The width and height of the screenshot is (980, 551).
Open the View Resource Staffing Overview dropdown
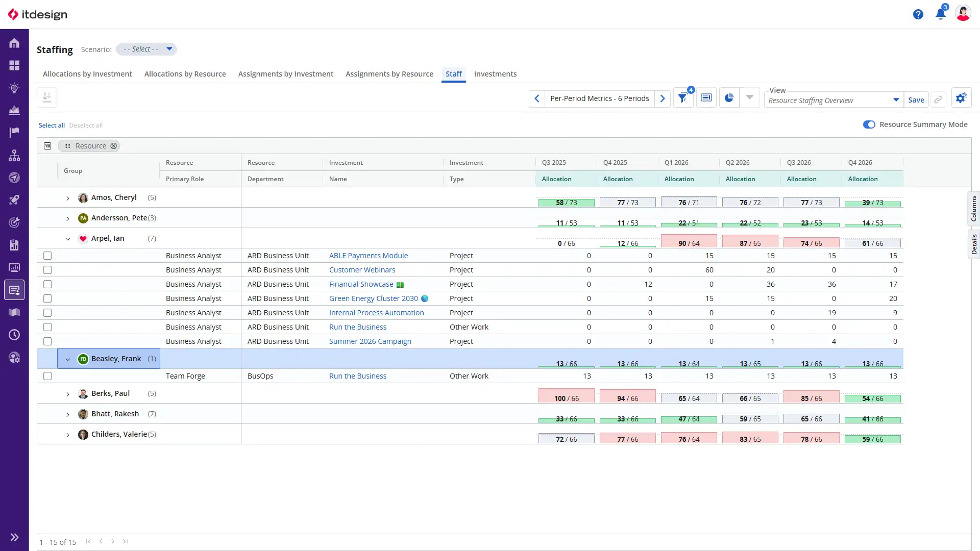pyautogui.click(x=833, y=100)
